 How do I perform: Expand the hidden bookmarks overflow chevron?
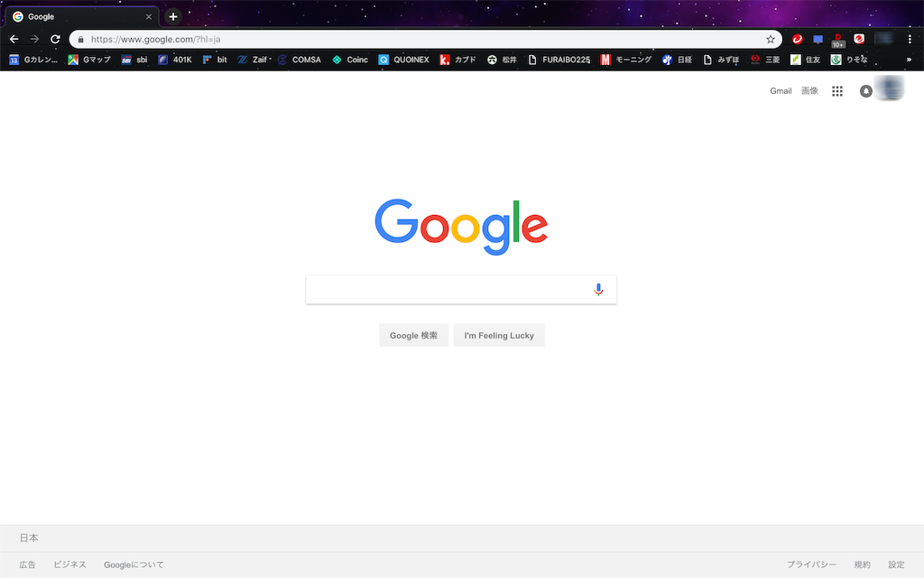tap(909, 60)
